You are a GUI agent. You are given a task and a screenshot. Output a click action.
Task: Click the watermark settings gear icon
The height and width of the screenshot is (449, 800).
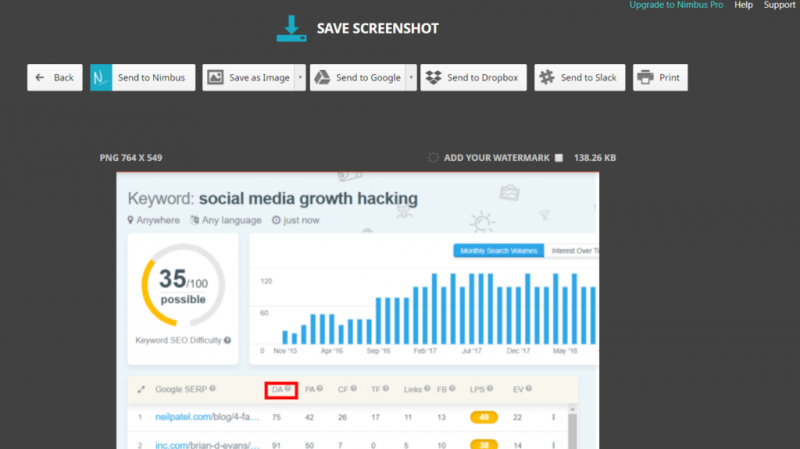pyautogui.click(x=433, y=158)
